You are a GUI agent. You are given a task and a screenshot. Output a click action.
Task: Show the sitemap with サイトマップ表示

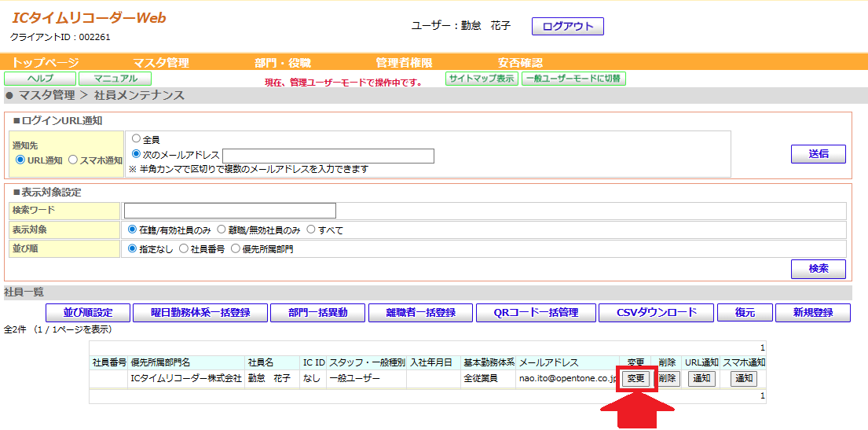click(482, 79)
